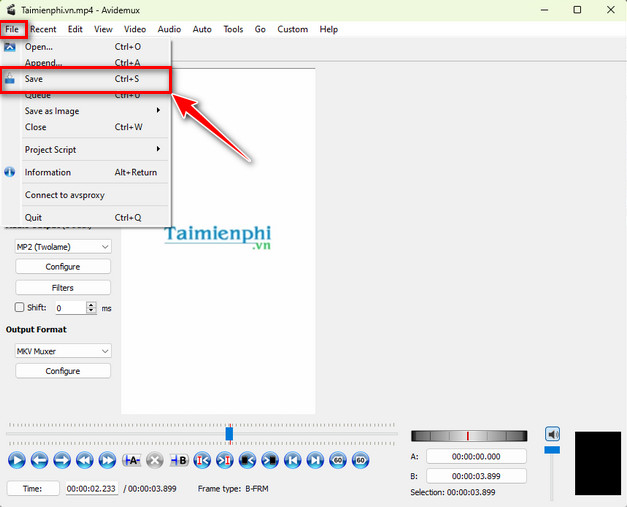This screenshot has height=507, width=627.
Task: Open the MP2 (Twolame) audio codec dropdown
Action: click(63, 247)
